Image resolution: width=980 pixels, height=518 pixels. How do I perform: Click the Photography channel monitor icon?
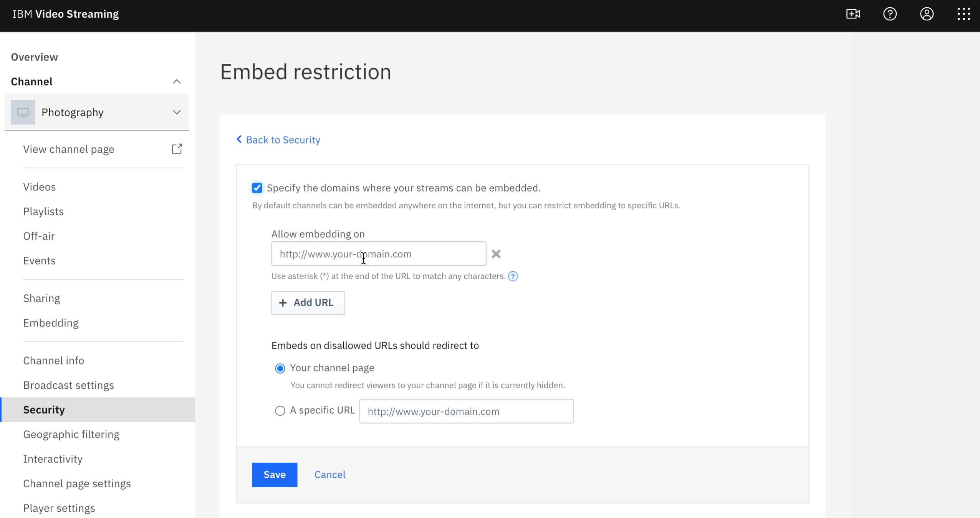(x=23, y=111)
